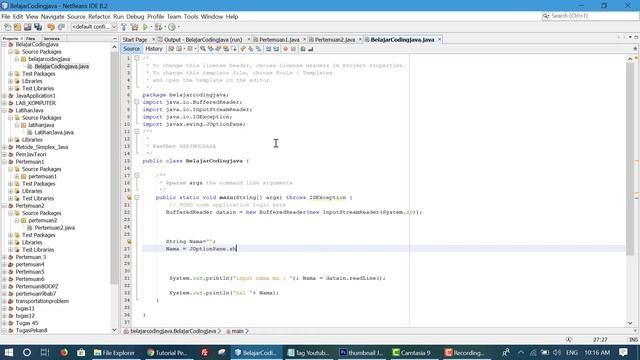The image size is (640, 360).
Task: Switch to the Services panel tab
Action: (x=51, y=38)
